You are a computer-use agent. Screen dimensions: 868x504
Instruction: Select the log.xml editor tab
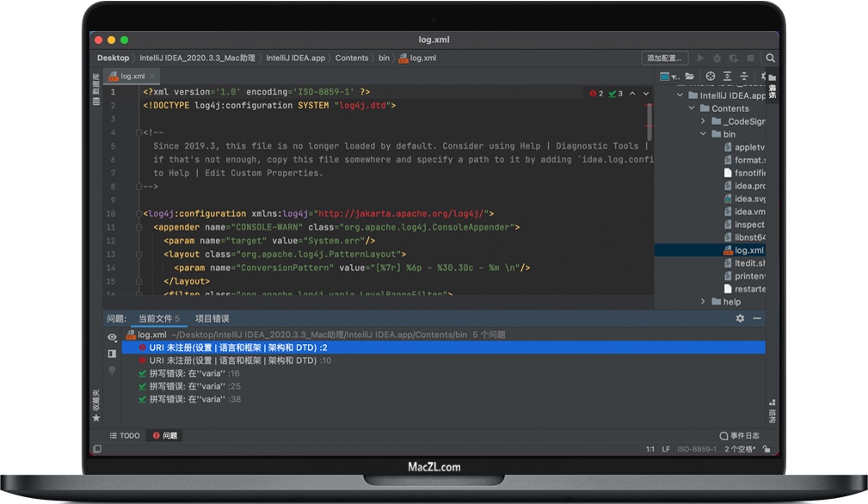[x=131, y=75]
